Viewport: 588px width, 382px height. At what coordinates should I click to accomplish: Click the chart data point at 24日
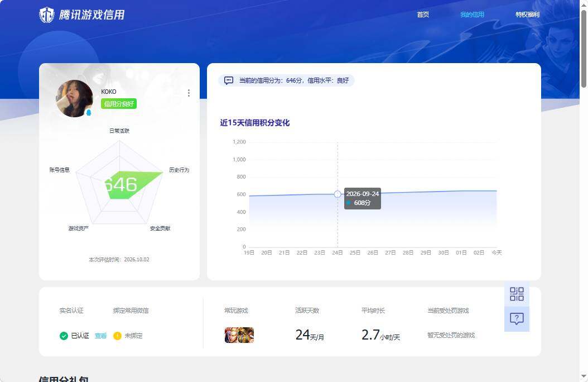tap(338, 194)
